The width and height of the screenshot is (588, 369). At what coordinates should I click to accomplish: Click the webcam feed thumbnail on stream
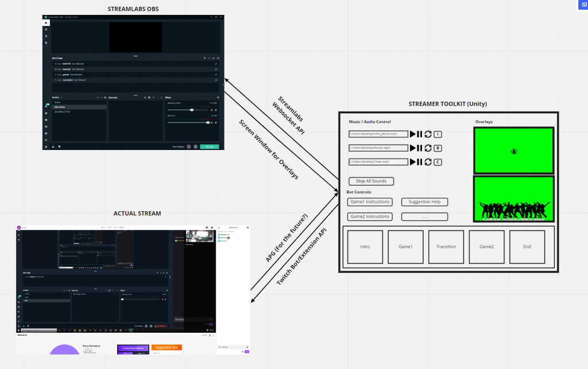[x=199, y=236]
